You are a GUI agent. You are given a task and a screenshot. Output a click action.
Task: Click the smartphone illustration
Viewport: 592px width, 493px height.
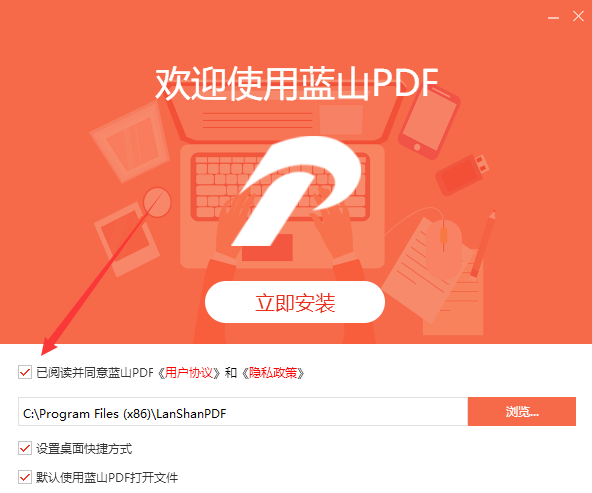coord(429,122)
